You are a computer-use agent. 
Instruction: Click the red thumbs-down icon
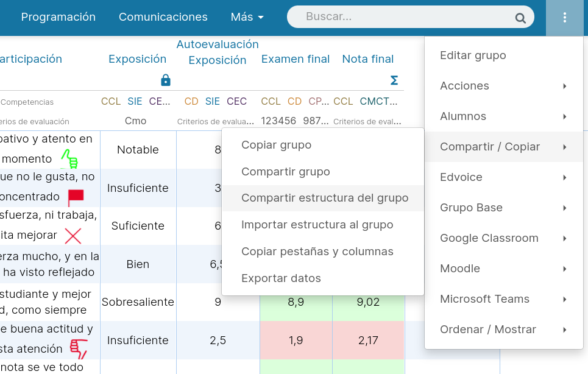(x=79, y=349)
